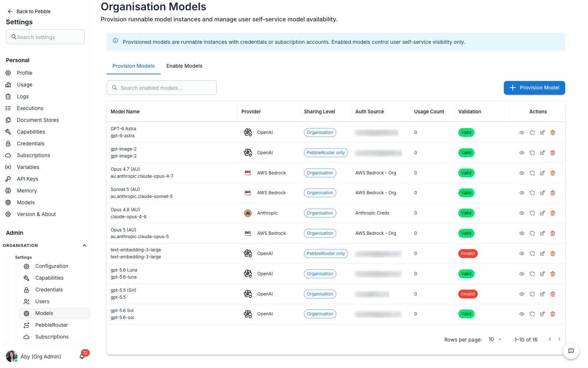
Task: View Opus 5 (AU) model details
Action: pos(521,233)
